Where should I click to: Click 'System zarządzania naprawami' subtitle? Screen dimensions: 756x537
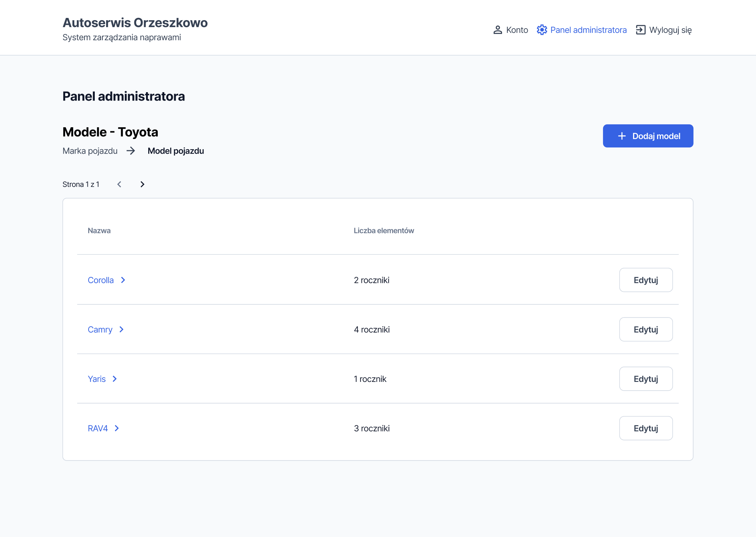click(122, 37)
